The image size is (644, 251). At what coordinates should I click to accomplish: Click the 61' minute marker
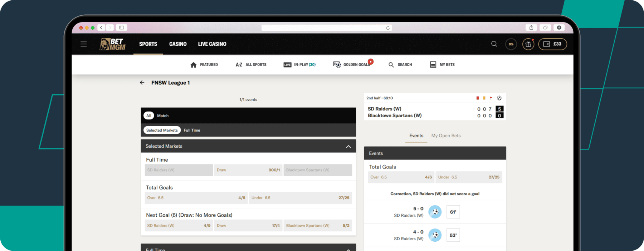click(453, 212)
